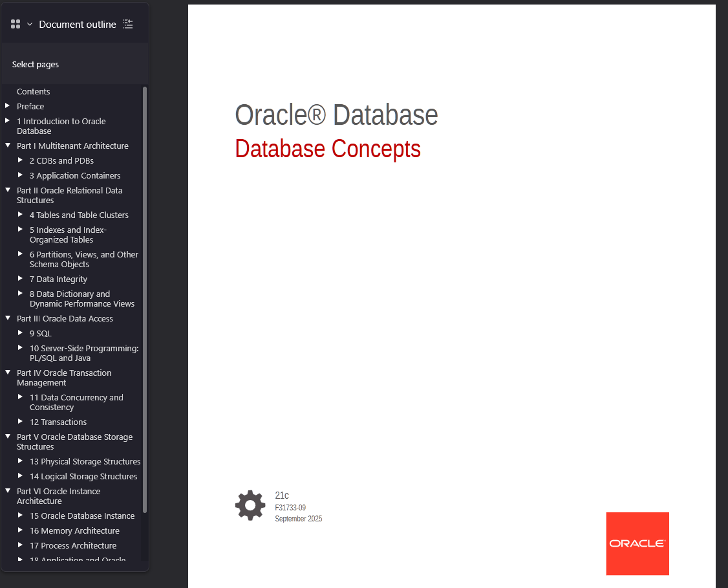Go to the Contents outline entry

tap(33, 91)
